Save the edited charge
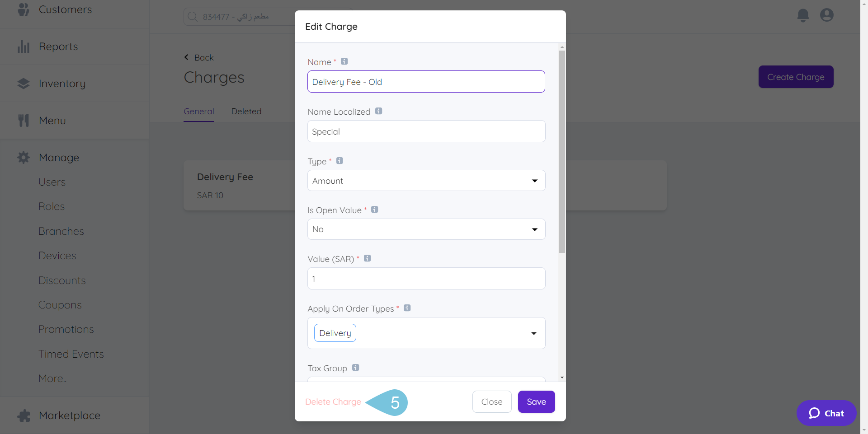This screenshot has width=868, height=434. tap(536, 402)
